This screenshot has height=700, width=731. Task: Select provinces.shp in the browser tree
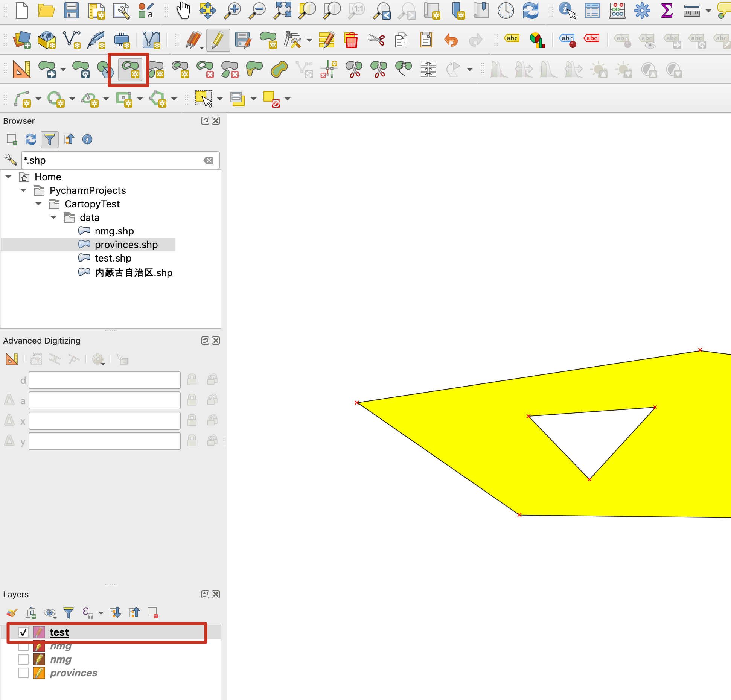pos(126,245)
